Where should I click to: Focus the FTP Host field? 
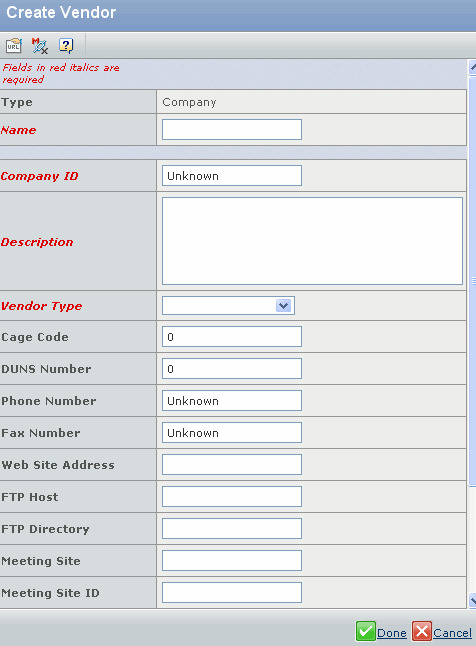pyautogui.click(x=232, y=497)
